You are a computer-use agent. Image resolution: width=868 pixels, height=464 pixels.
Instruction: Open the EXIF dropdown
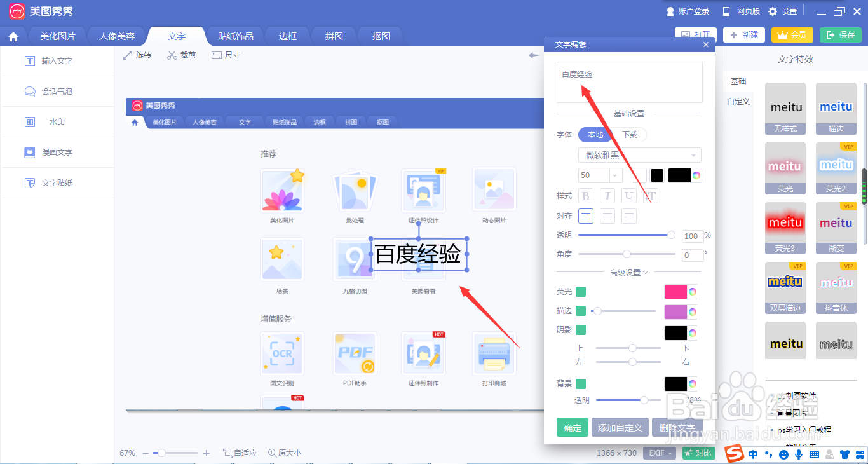tap(660, 453)
